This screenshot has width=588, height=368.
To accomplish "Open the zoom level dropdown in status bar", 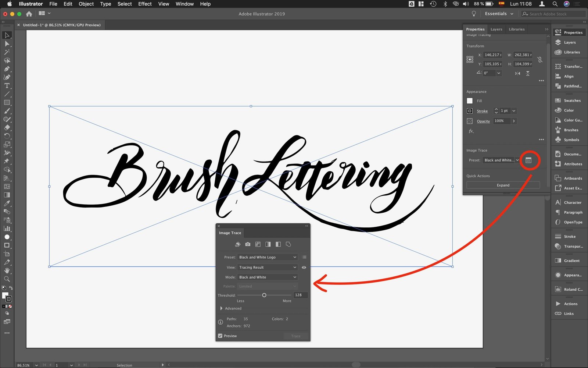I will click(x=36, y=365).
